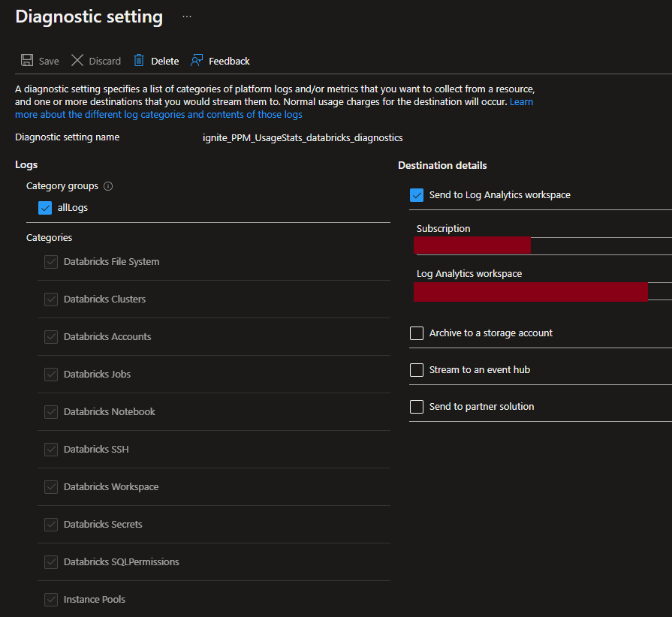Click the Delete trash can icon
The image size is (672, 617).
(x=139, y=61)
